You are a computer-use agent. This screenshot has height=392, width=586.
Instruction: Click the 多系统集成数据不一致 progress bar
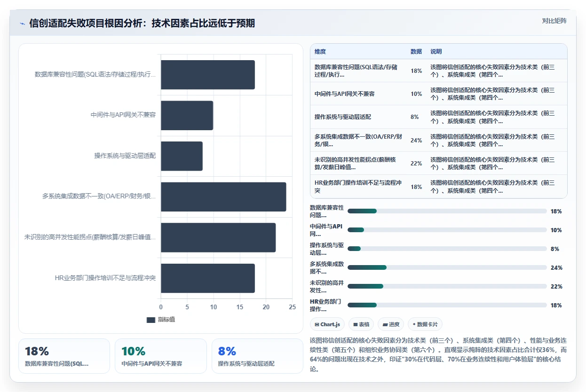click(x=447, y=267)
